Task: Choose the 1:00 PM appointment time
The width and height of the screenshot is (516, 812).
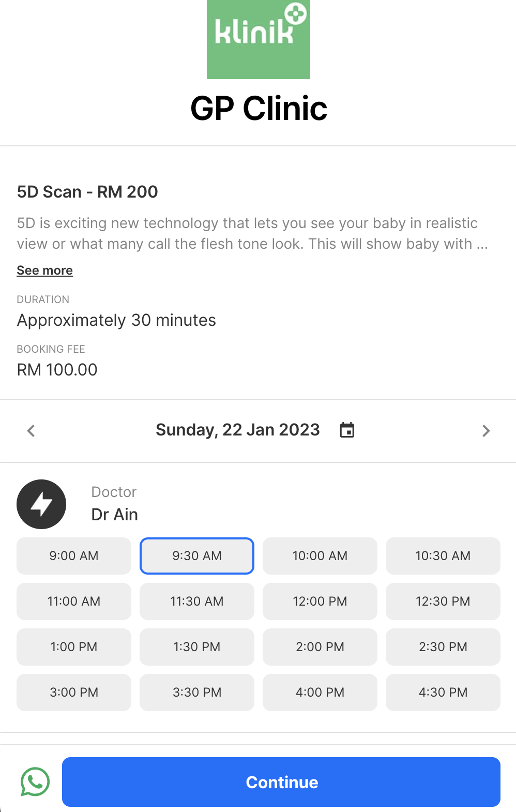Action: [74, 647]
